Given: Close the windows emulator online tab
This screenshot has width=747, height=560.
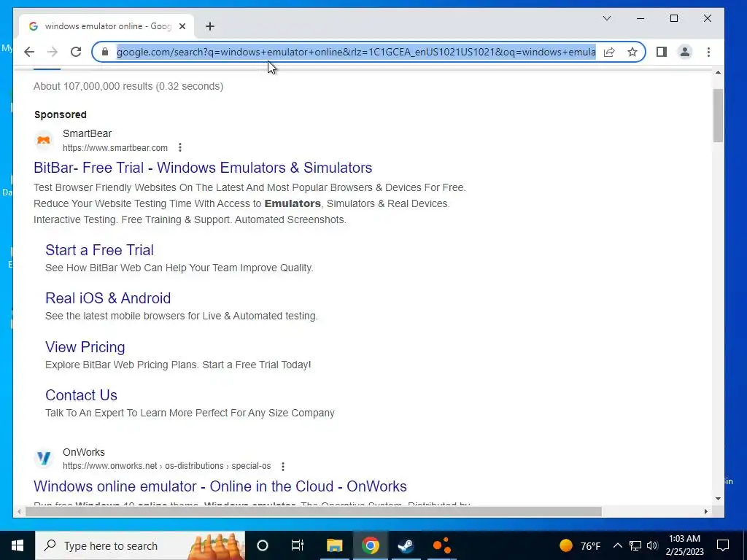Looking at the screenshot, I should [182, 26].
